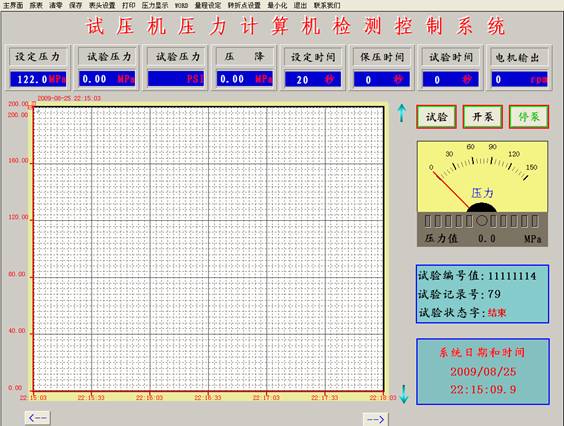Click the 试验编号值 11111114 info panel
This screenshot has width=564, height=426.
[482, 294]
